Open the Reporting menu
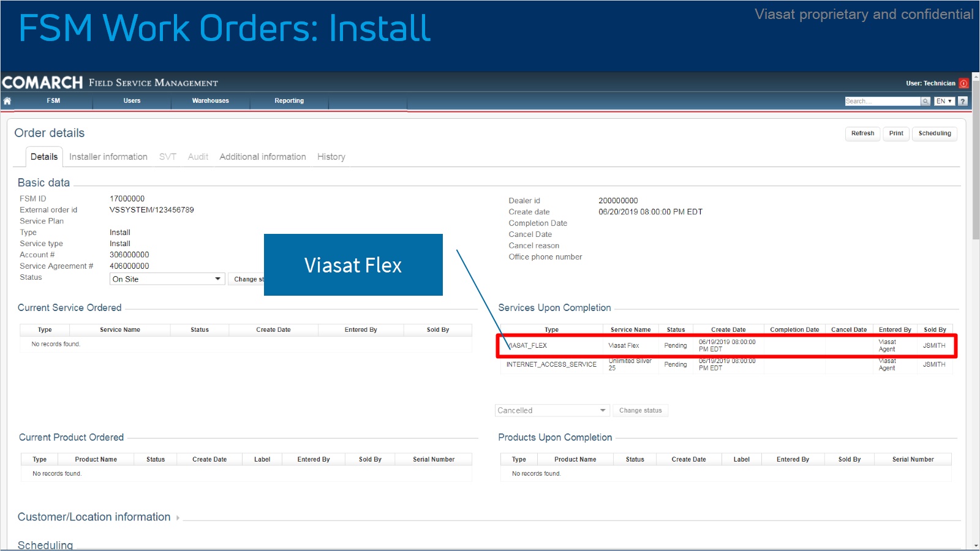Image resolution: width=980 pixels, height=551 pixels. (289, 101)
